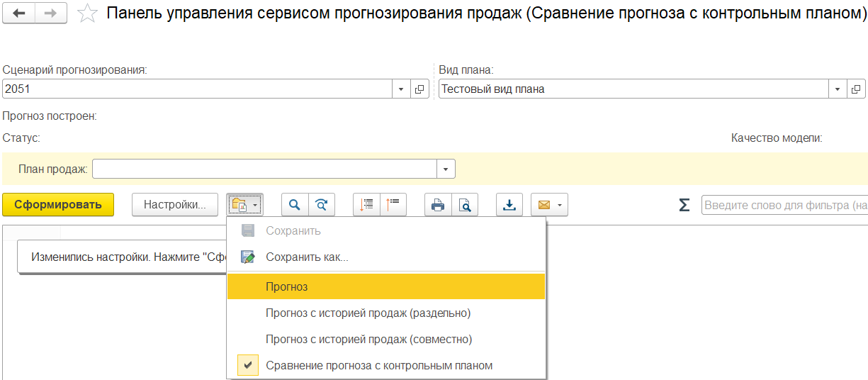This screenshot has height=380, width=868.
Task: Select 'Прогноз' report variant in menu
Action: [287, 286]
